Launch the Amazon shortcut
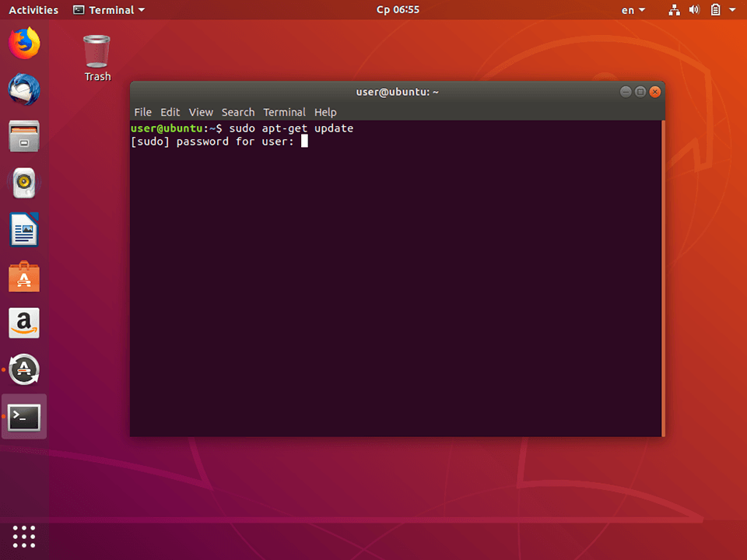The height and width of the screenshot is (560, 747). 23,324
